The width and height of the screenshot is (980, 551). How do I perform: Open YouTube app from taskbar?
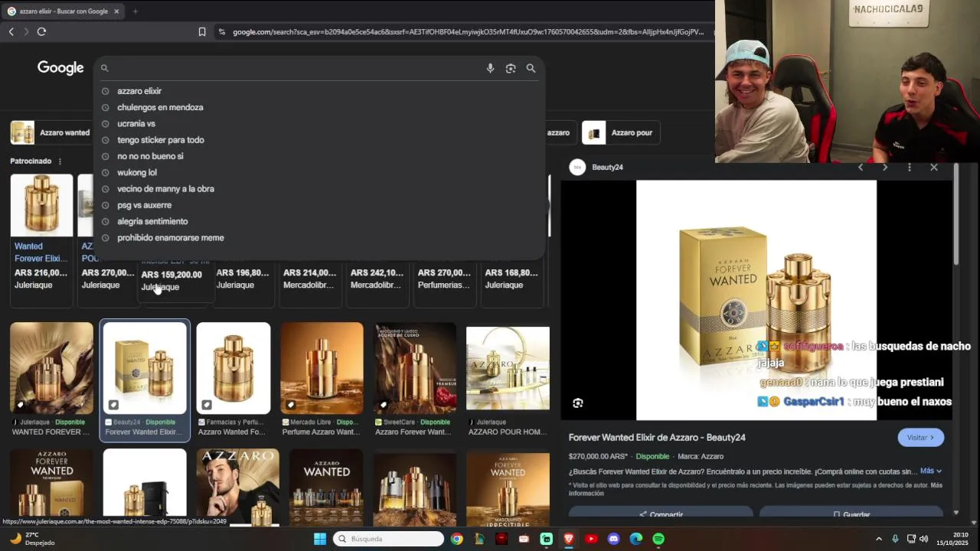tap(591, 539)
